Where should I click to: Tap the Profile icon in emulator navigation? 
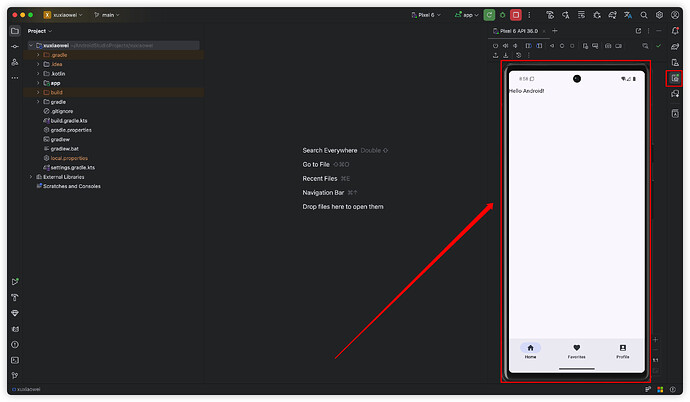pos(622,348)
